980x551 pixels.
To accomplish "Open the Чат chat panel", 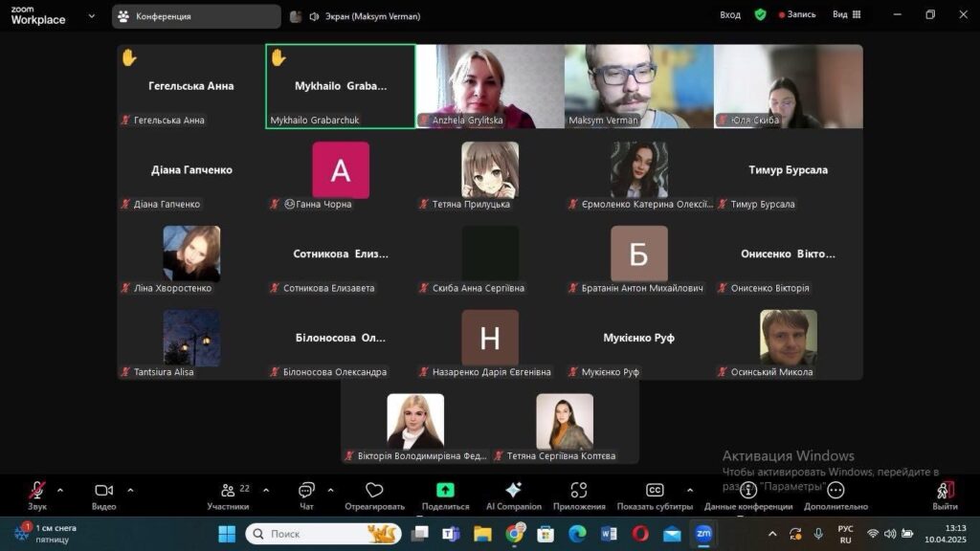I will [x=306, y=491].
